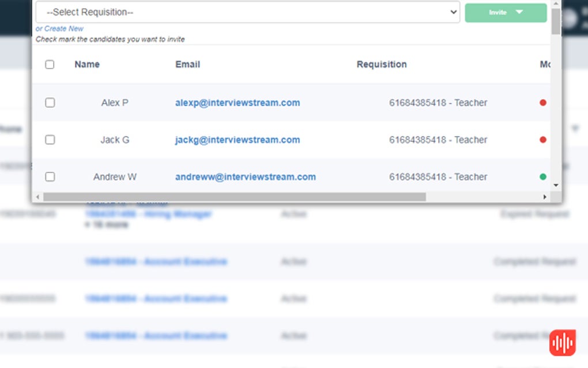Click the Name column header

tap(86, 65)
